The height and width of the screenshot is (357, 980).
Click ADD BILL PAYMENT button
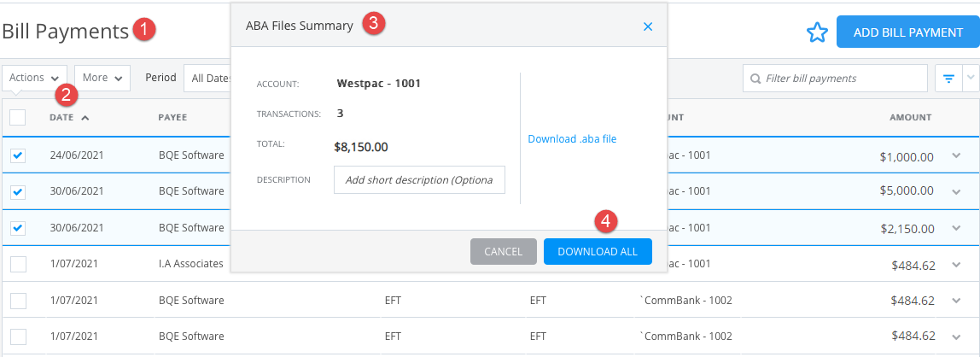[x=907, y=32]
